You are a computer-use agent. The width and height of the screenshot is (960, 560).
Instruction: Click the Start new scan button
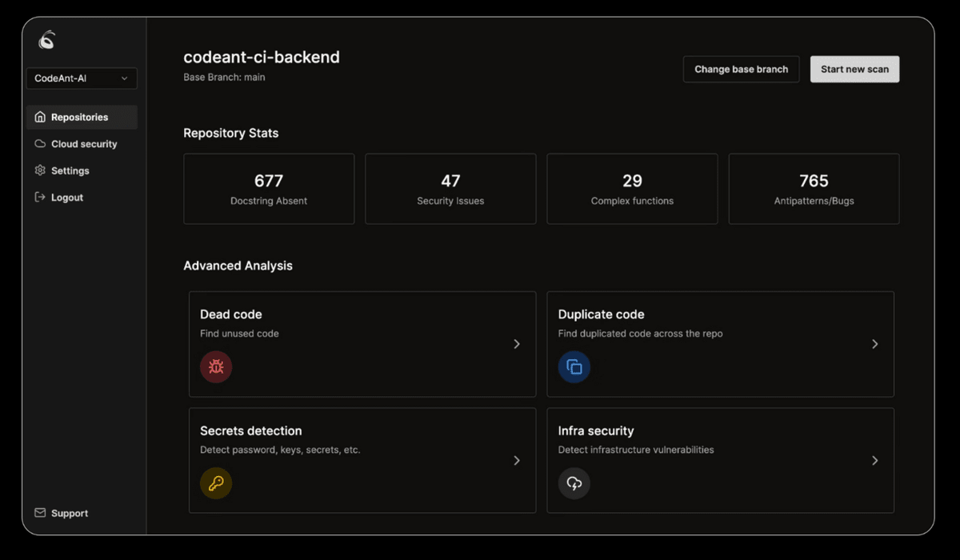[x=854, y=70]
